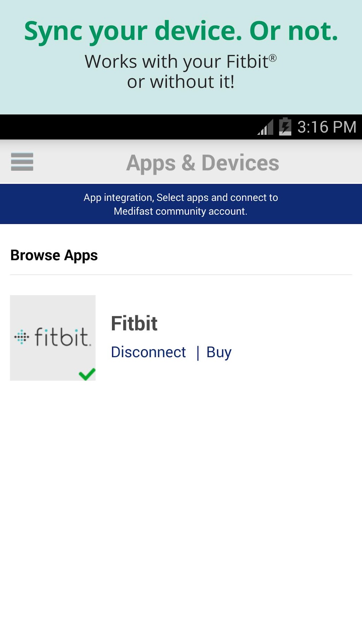Tap the battery charging icon

(x=285, y=127)
